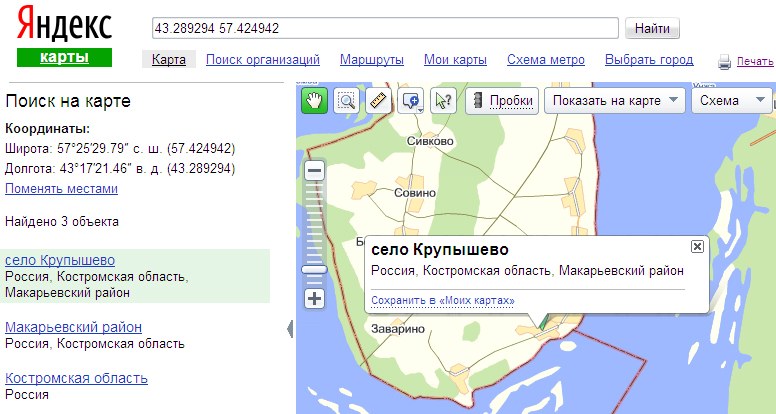
Task: Click the Найти search button
Action: click(x=652, y=28)
